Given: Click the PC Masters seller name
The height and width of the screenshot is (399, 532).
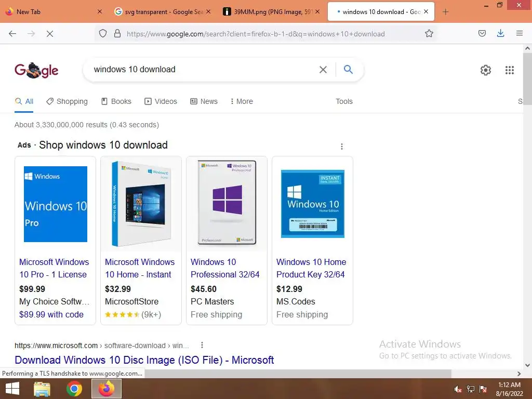Looking at the screenshot, I should 212,302.
